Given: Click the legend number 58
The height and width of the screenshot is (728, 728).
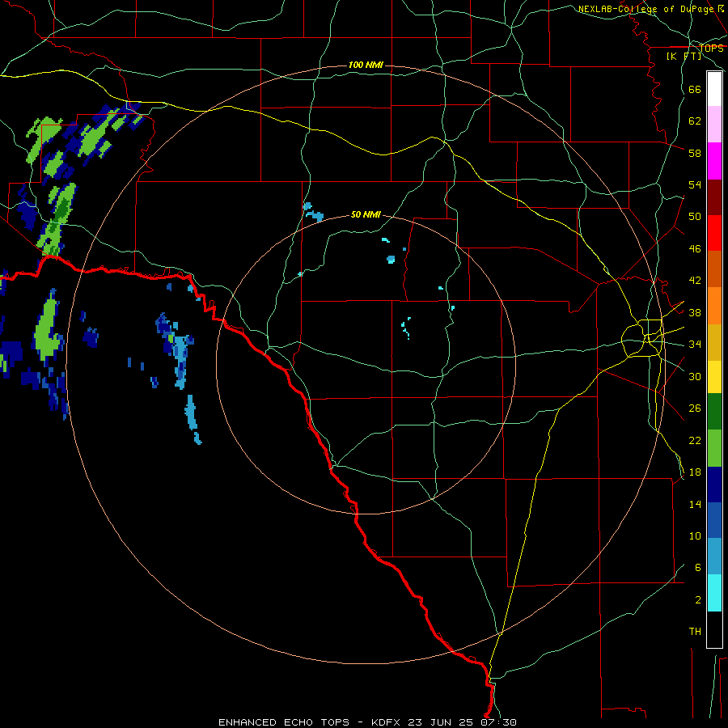Looking at the screenshot, I should (x=695, y=153).
